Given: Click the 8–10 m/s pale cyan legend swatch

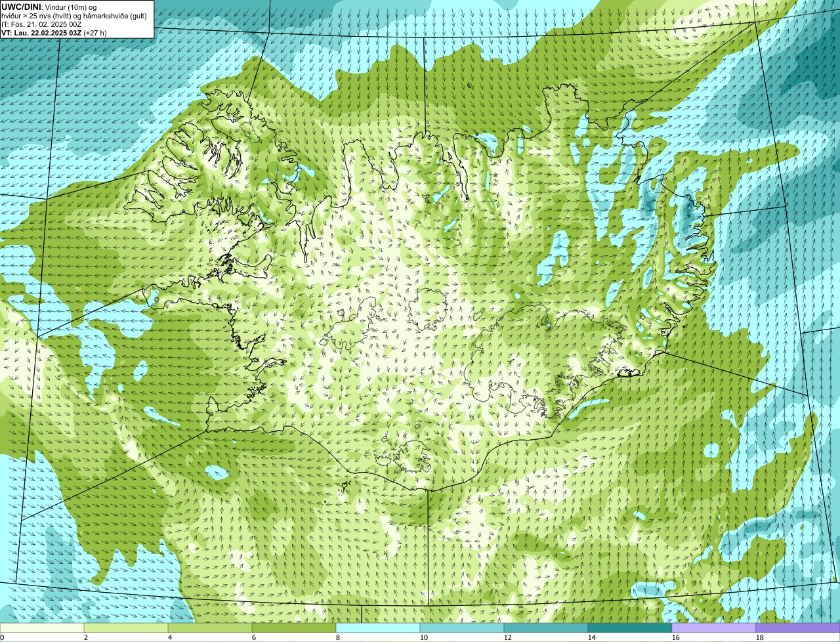Looking at the screenshot, I should point(379,628).
